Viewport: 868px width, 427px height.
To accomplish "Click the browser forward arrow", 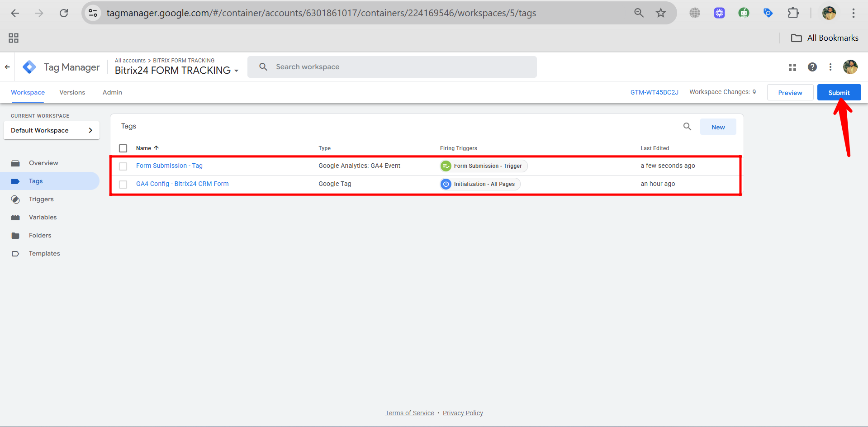I will (39, 13).
